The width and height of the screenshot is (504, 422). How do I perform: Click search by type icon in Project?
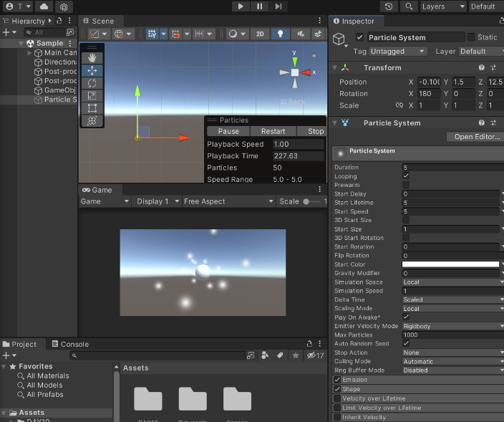point(265,355)
